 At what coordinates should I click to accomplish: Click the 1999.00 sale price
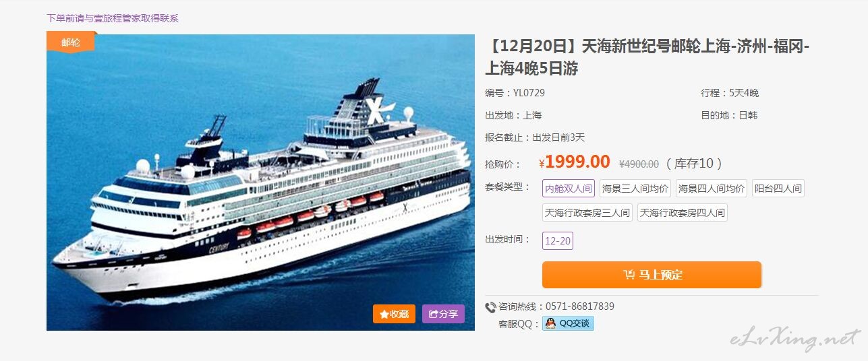coord(577,162)
